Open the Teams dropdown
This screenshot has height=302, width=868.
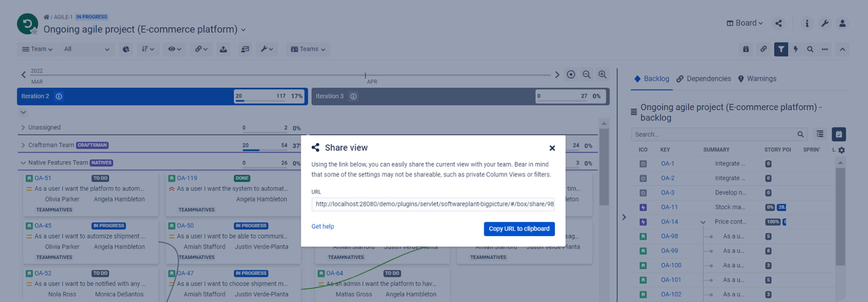point(308,49)
